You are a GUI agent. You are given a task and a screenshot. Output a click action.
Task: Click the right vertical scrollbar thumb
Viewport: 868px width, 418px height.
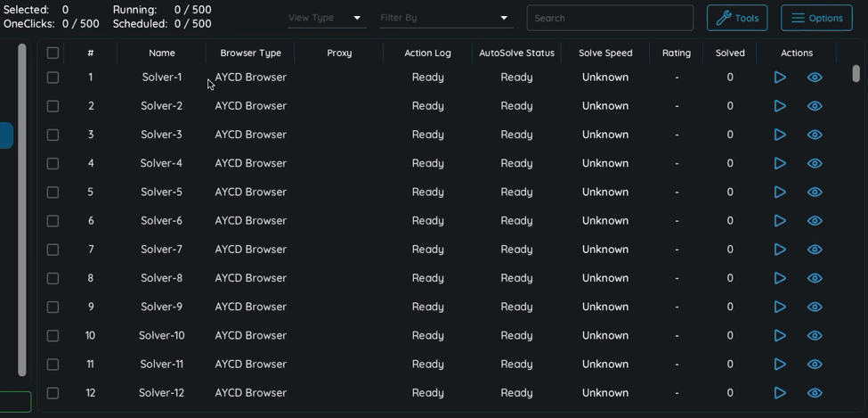coord(856,74)
